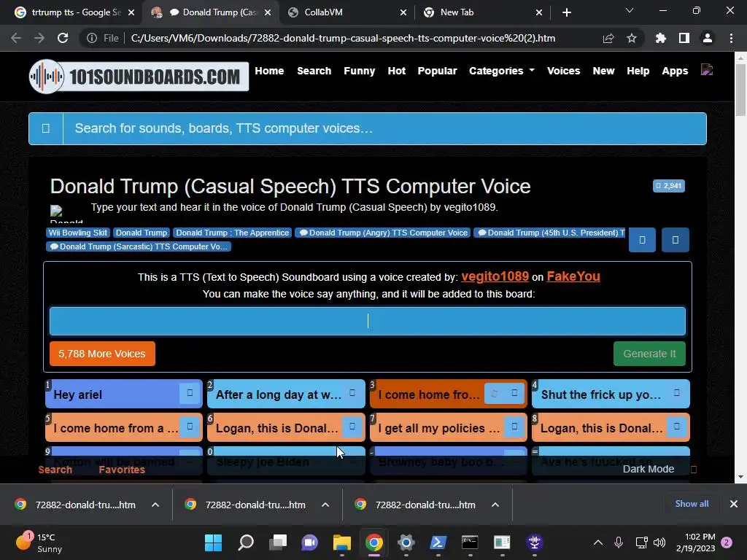Click the first square button right of tags

[x=642, y=240]
